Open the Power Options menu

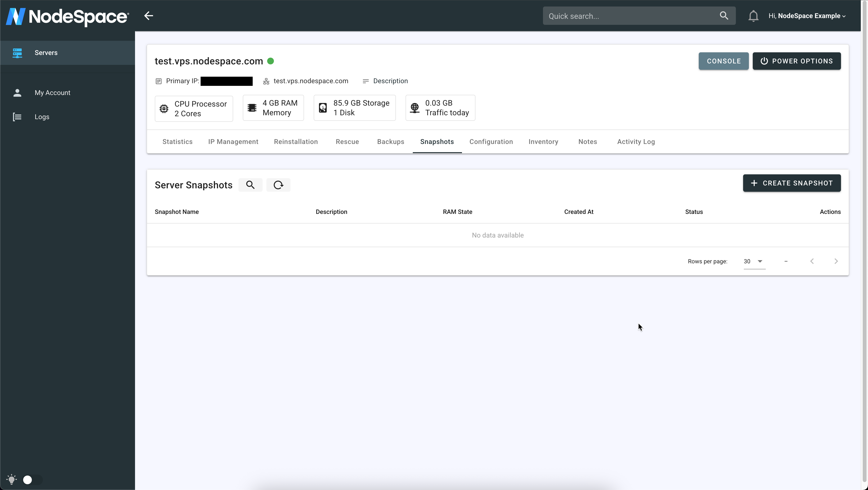tap(797, 61)
